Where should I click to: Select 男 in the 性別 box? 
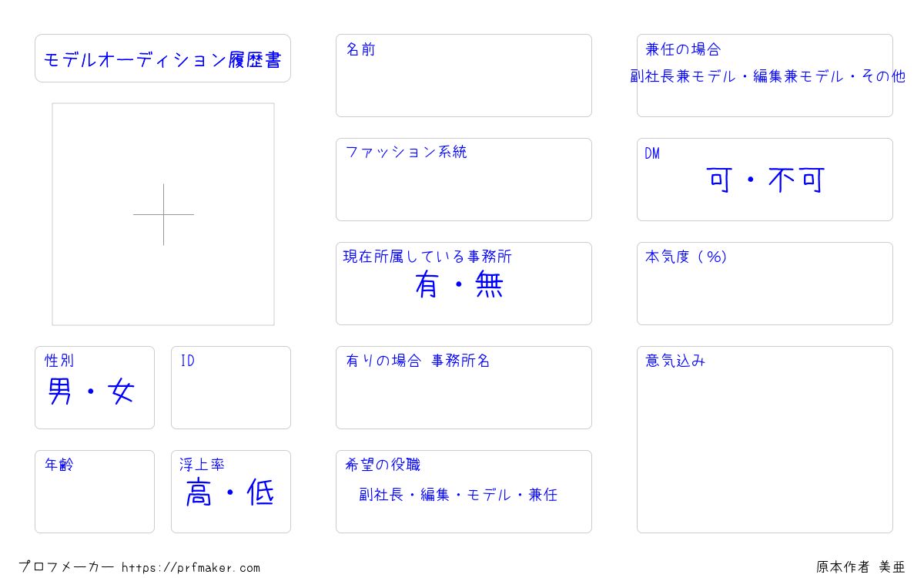(x=60, y=391)
